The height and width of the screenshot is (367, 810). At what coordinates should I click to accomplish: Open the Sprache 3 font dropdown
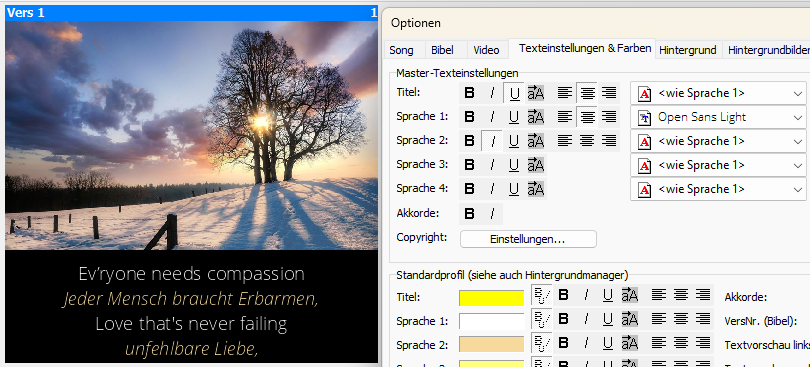(x=719, y=165)
